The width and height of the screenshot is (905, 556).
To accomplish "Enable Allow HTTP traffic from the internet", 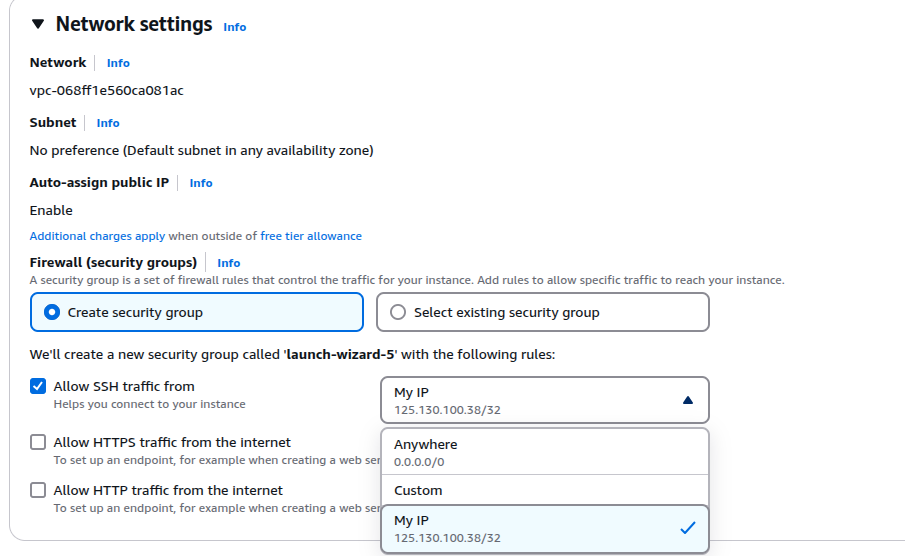I will [x=38, y=490].
